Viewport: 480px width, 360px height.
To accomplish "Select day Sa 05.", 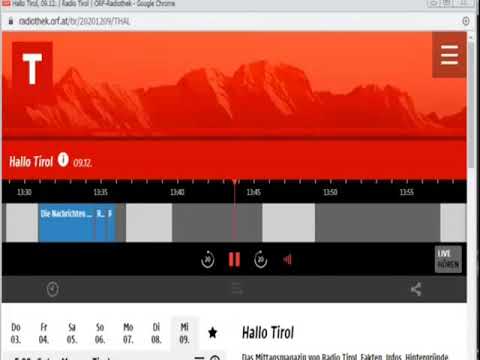I will (72, 333).
